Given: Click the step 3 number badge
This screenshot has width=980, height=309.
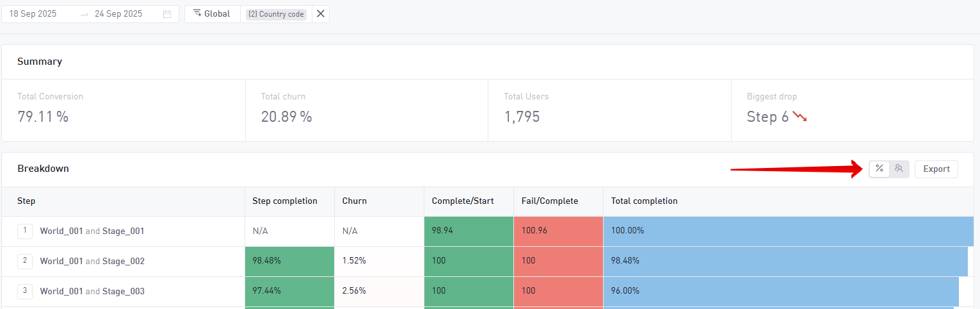Looking at the screenshot, I should [x=25, y=291].
